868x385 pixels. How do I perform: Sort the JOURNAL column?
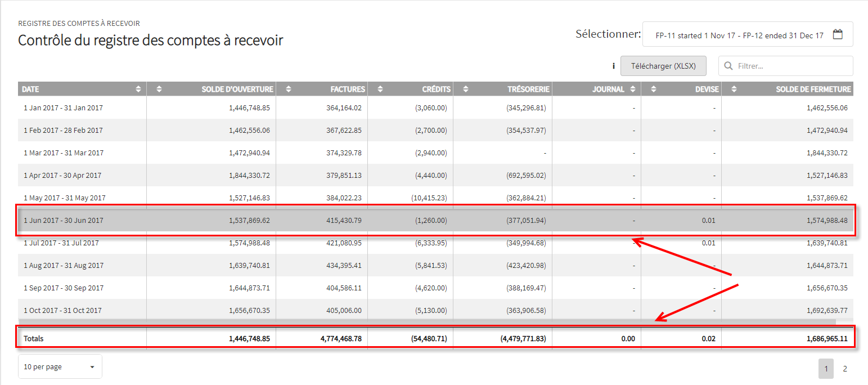tap(633, 89)
